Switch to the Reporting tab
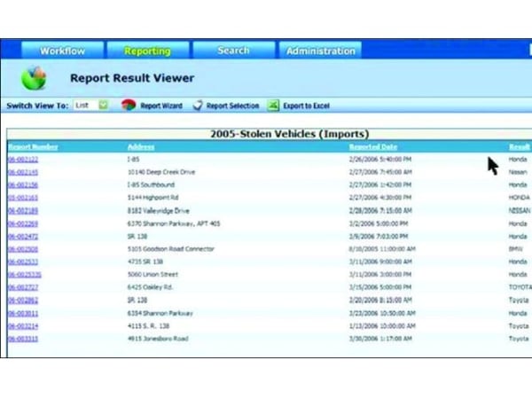 coord(147,51)
